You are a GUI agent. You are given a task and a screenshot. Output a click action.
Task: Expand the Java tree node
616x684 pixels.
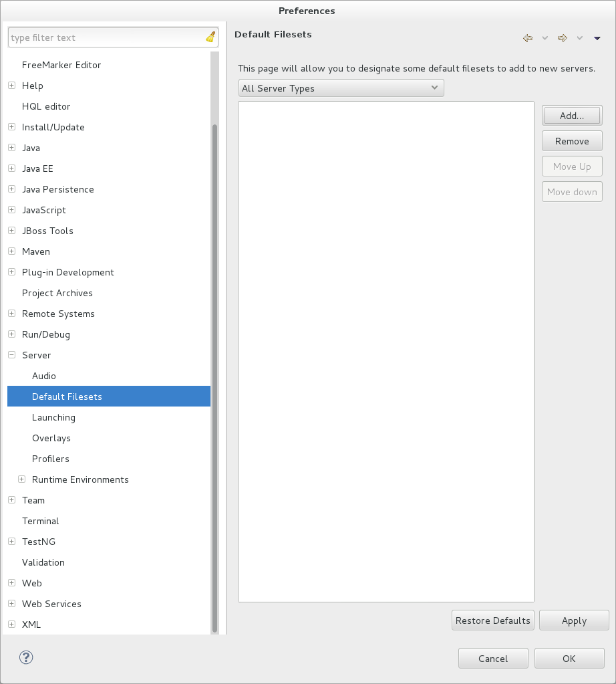(11, 148)
